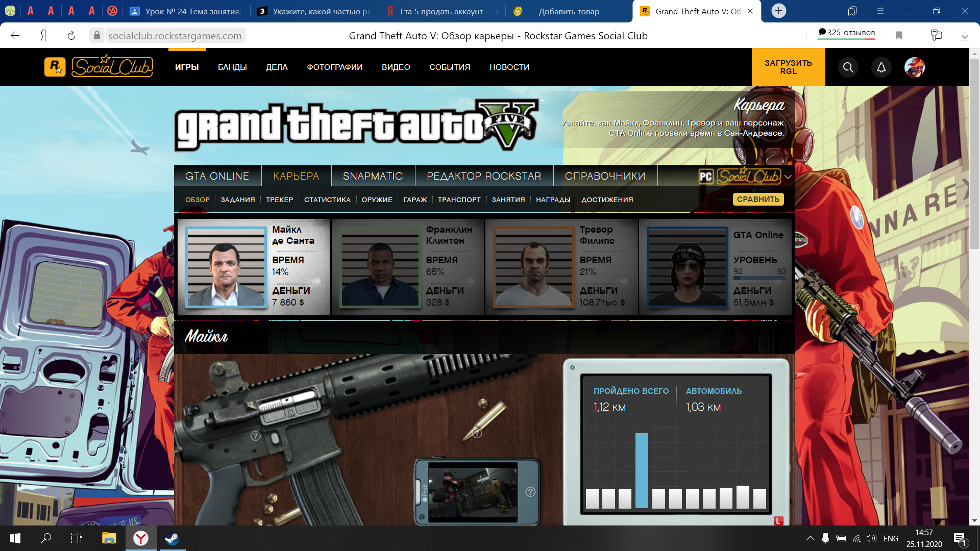Select the ДОСТИЖЕНИЯ sub-tab
980x551 pixels.
607,200
